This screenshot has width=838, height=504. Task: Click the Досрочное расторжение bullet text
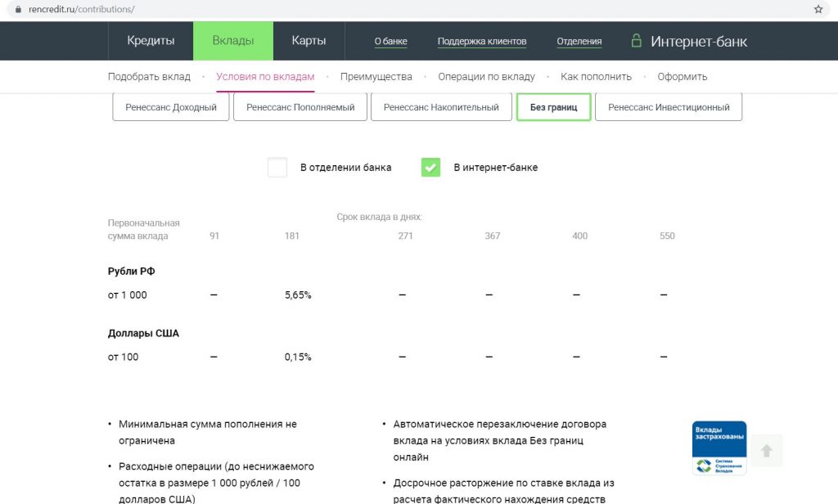click(x=503, y=491)
